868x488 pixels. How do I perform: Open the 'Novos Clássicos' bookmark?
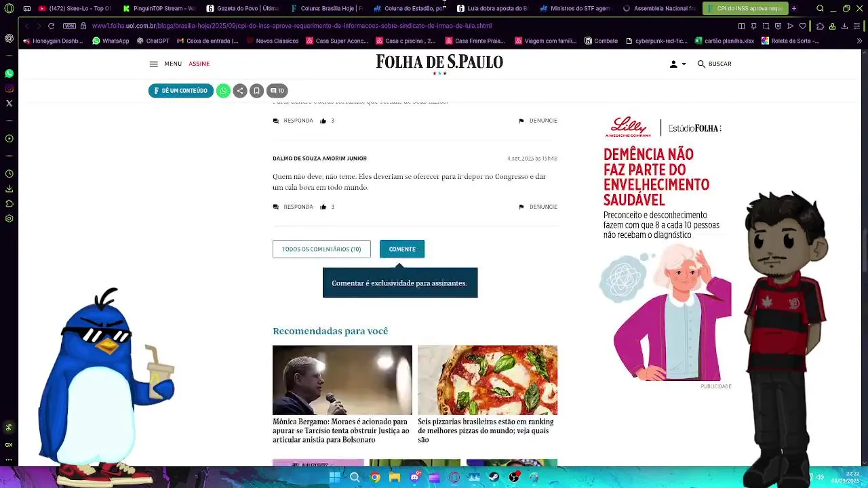(273, 41)
